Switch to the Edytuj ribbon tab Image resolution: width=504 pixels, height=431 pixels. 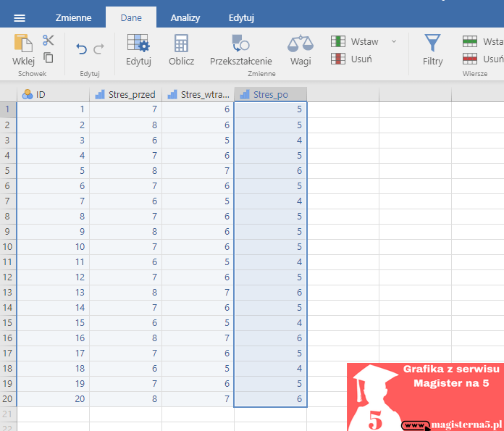(241, 17)
